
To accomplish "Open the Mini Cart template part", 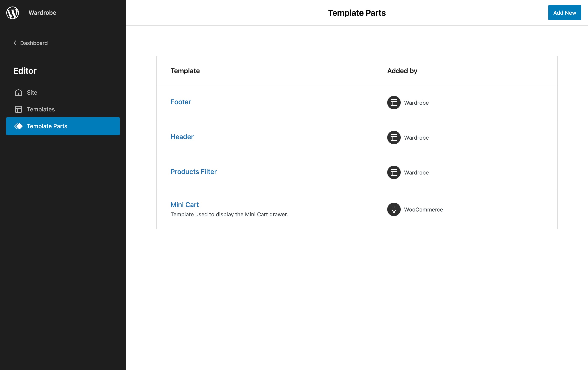I will coord(185,205).
